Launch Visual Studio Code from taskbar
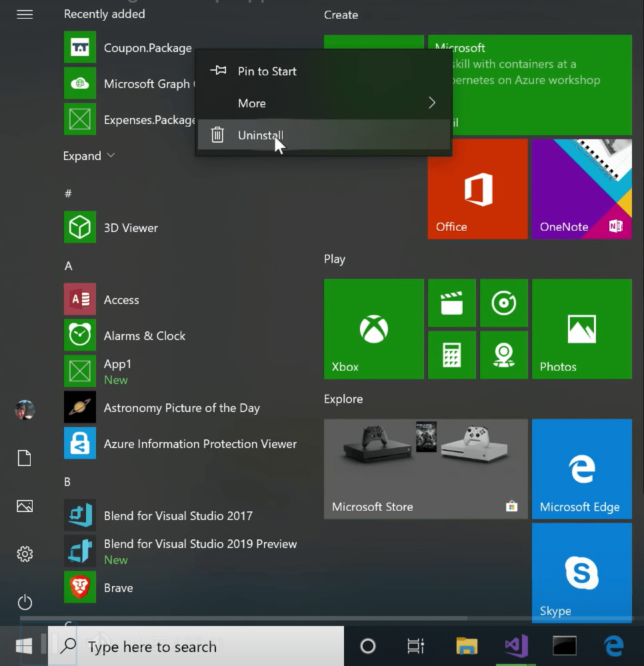 (x=515, y=645)
